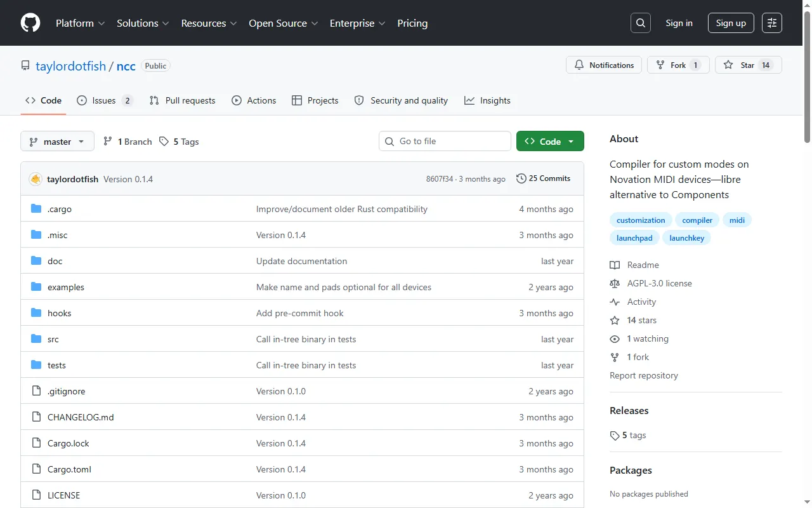Switch to the Issues tab
The image size is (812, 508).
105,100
